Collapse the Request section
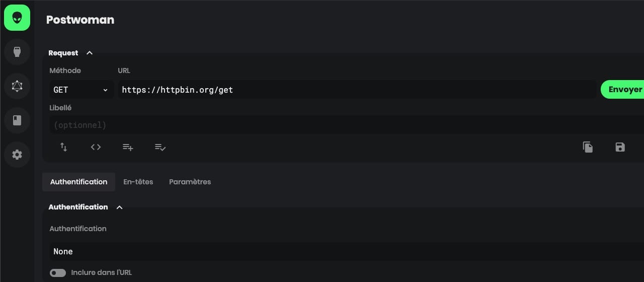Viewport: 644px width, 282px height. point(90,53)
